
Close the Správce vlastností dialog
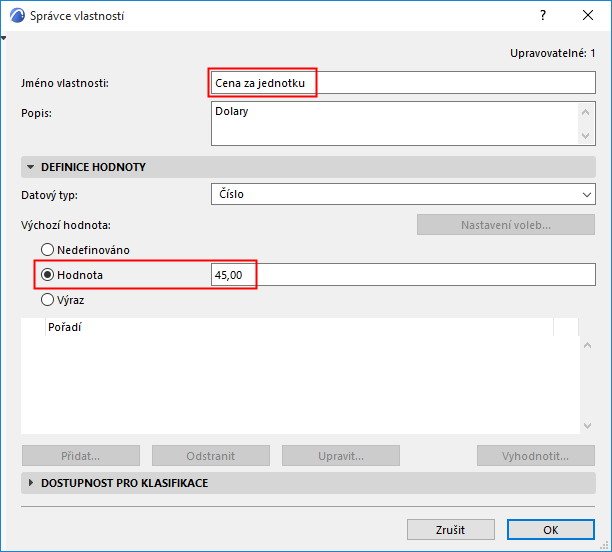(x=588, y=16)
